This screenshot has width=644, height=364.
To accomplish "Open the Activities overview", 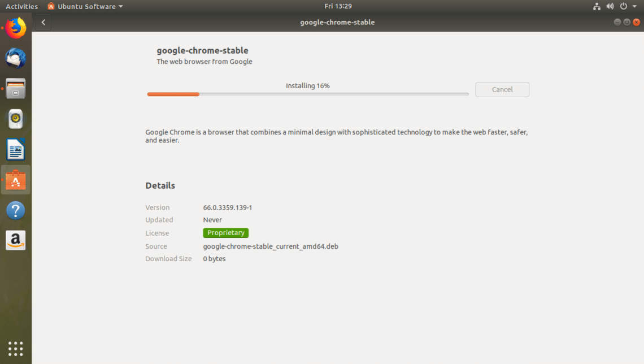I will 22,6.
